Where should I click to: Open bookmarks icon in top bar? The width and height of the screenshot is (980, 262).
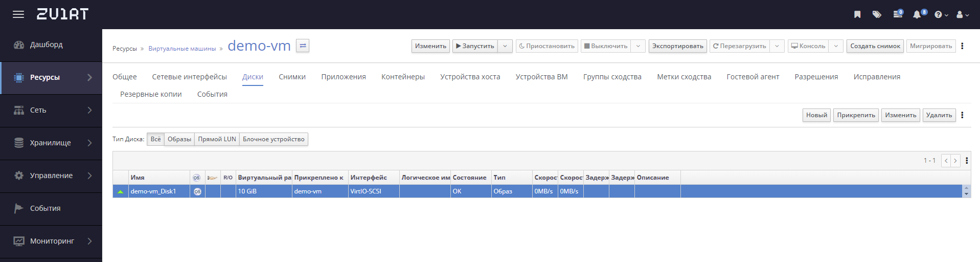tap(857, 14)
